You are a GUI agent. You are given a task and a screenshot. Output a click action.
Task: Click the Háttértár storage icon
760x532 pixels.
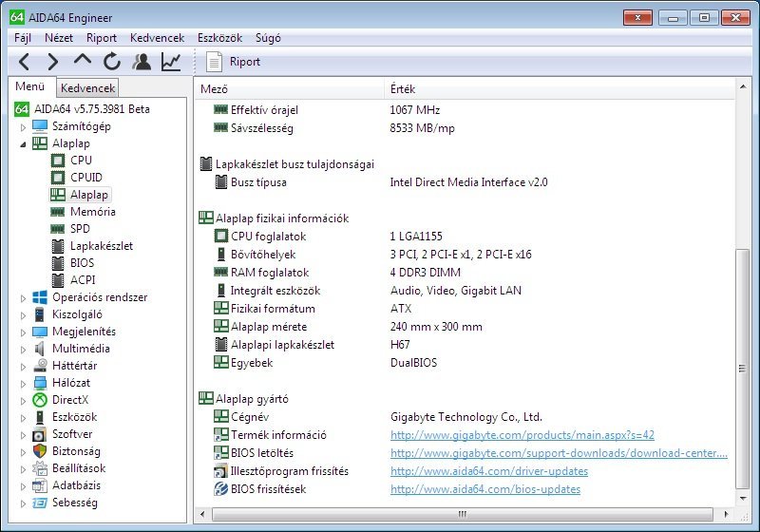(40, 366)
